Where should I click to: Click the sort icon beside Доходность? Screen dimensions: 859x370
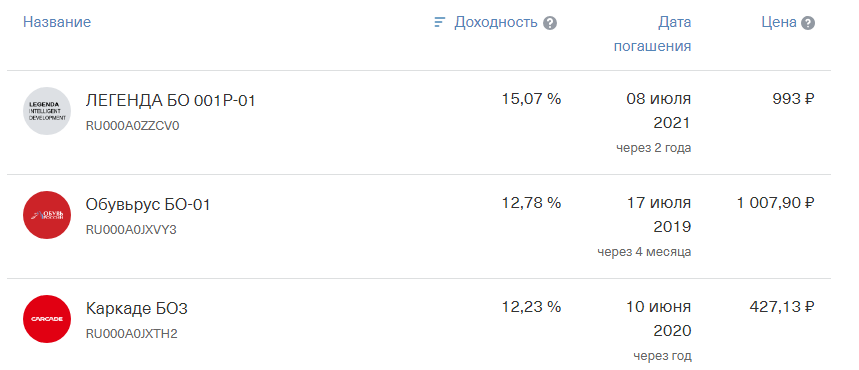click(439, 22)
